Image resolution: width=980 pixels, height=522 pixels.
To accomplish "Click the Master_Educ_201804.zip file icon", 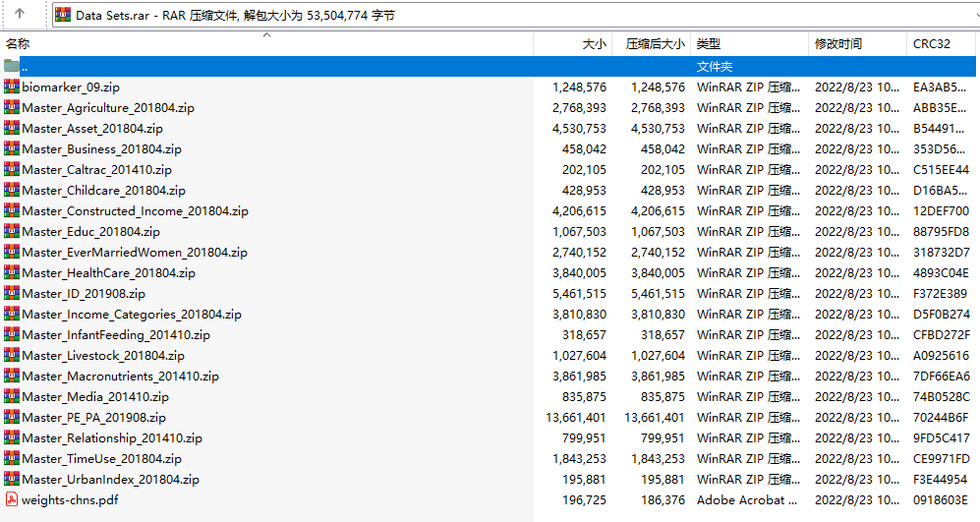I will (11, 231).
